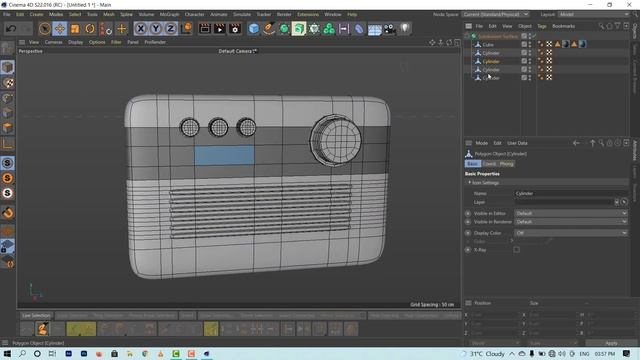Toggle Y axis lock
The height and width of the screenshot is (360, 640).
(x=156, y=29)
